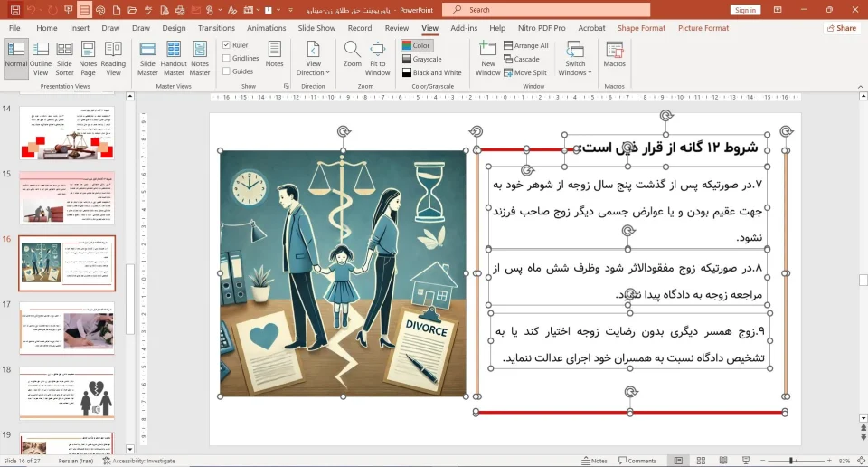Click the Save icon in quick access toolbar
The width and height of the screenshot is (868, 467).
point(15,10)
